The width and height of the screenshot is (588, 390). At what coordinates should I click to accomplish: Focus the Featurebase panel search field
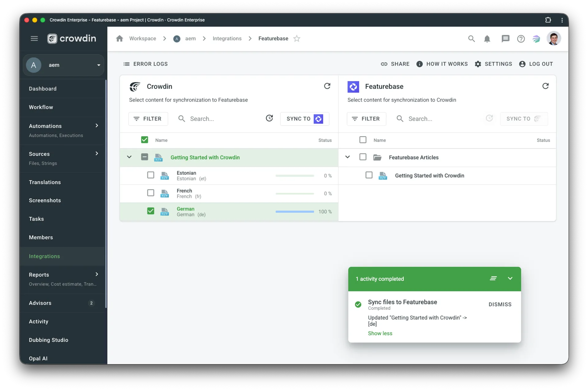point(437,119)
